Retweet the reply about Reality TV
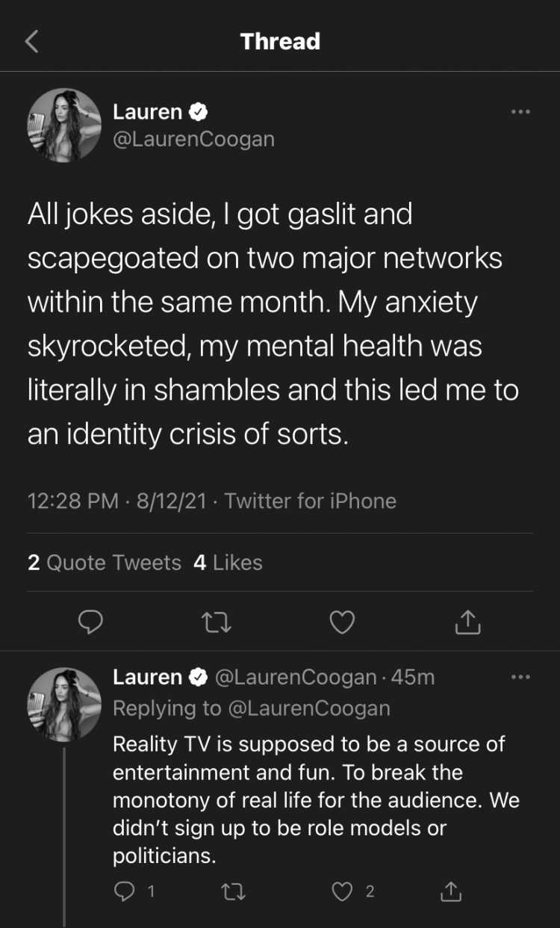 click(235, 891)
